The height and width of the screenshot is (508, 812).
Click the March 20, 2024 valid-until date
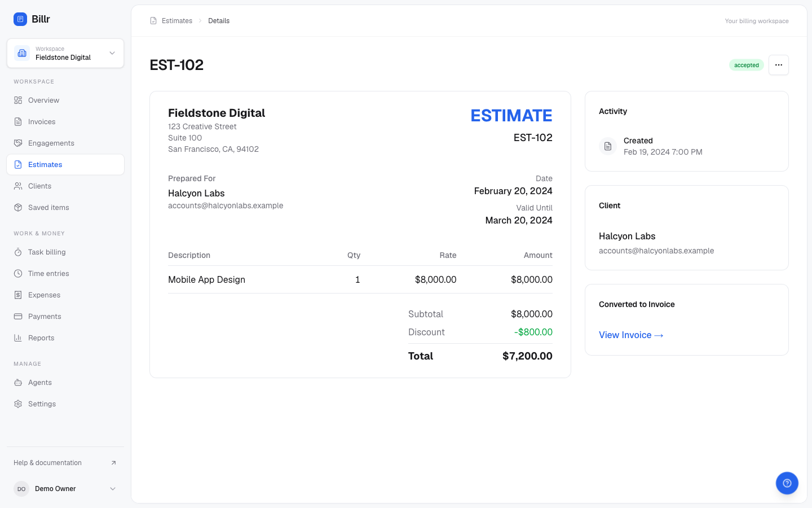[519, 221]
